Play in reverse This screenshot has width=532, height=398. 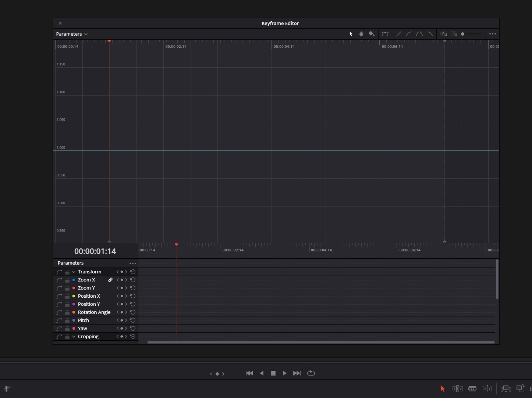click(262, 373)
